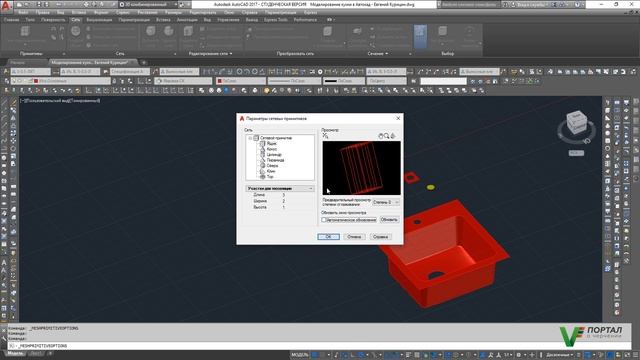The width and height of the screenshot is (640, 360).
Task: Open the Степень 0 smoothness level dropdown
Action: [x=386, y=202]
